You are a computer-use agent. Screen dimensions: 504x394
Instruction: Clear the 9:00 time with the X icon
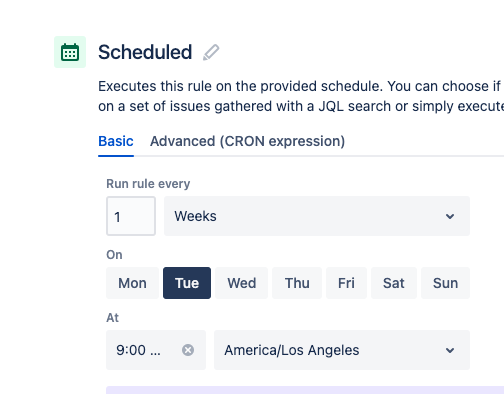[188, 350]
